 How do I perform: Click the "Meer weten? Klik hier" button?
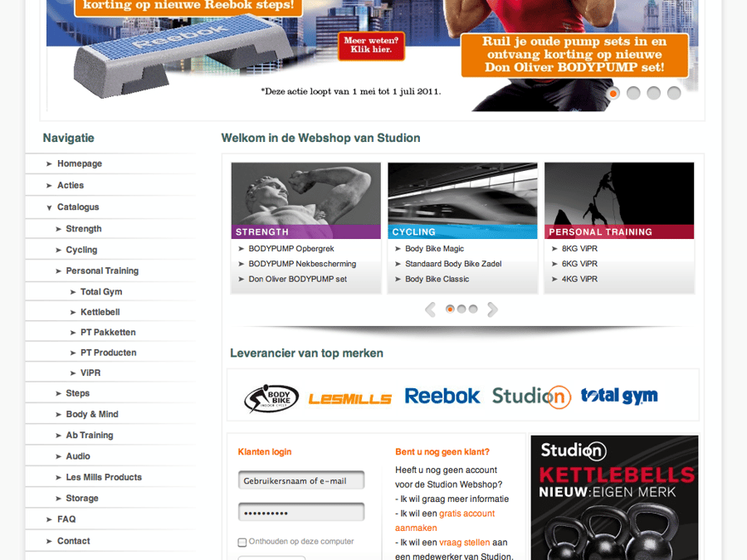(371, 46)
